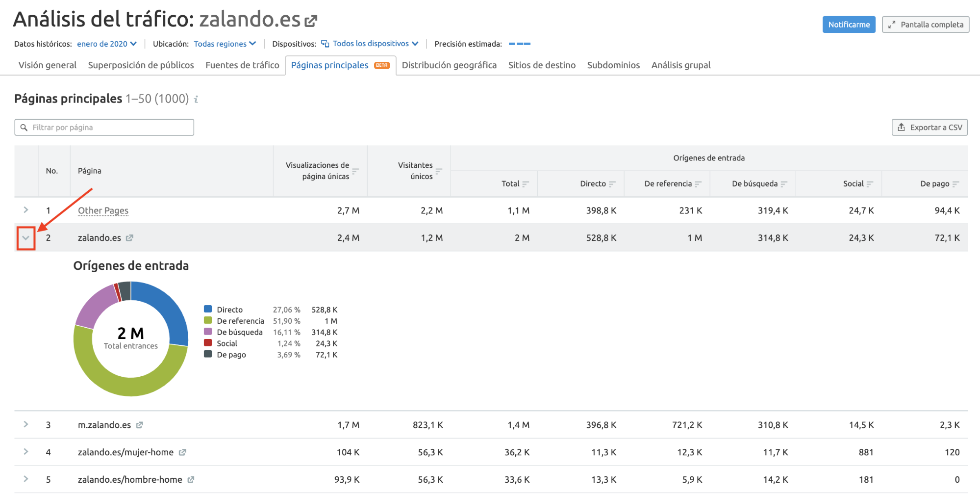This screenshot has height=494, width=980.
Task: Switch to Sitios de destino tab
Action: [542, 65]
